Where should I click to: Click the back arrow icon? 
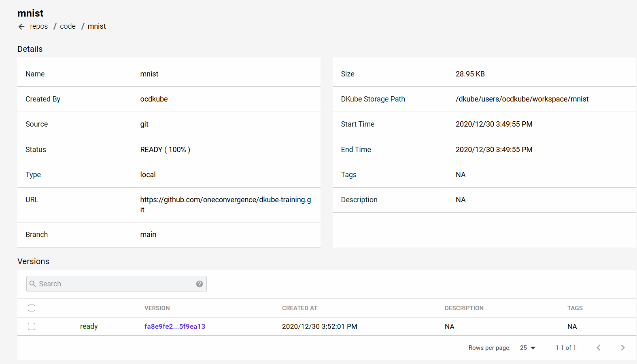(x=21, y=27)
